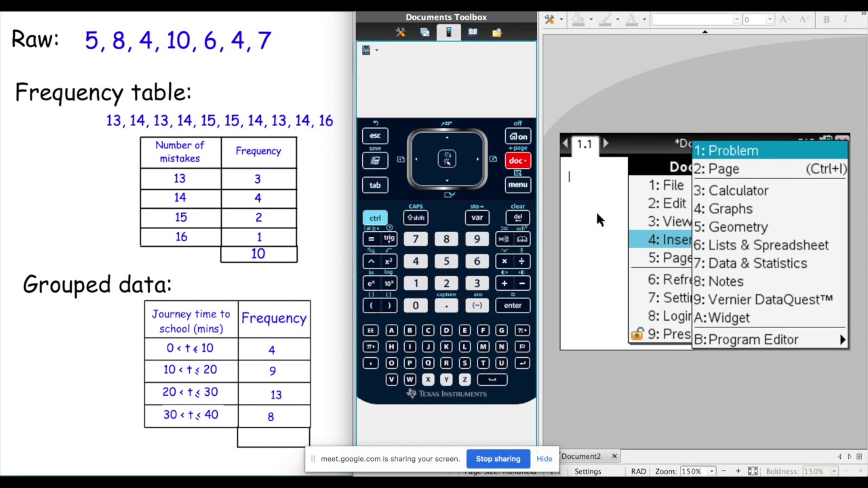This screenshot has width=868, height=488.
Task: Switch to the 1.1 page tab
Action: tap(585, 144)
